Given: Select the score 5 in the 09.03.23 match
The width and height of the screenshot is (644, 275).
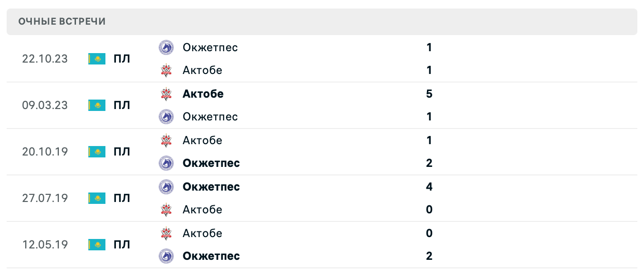Looking at the screenshot, I should (429, 94).
